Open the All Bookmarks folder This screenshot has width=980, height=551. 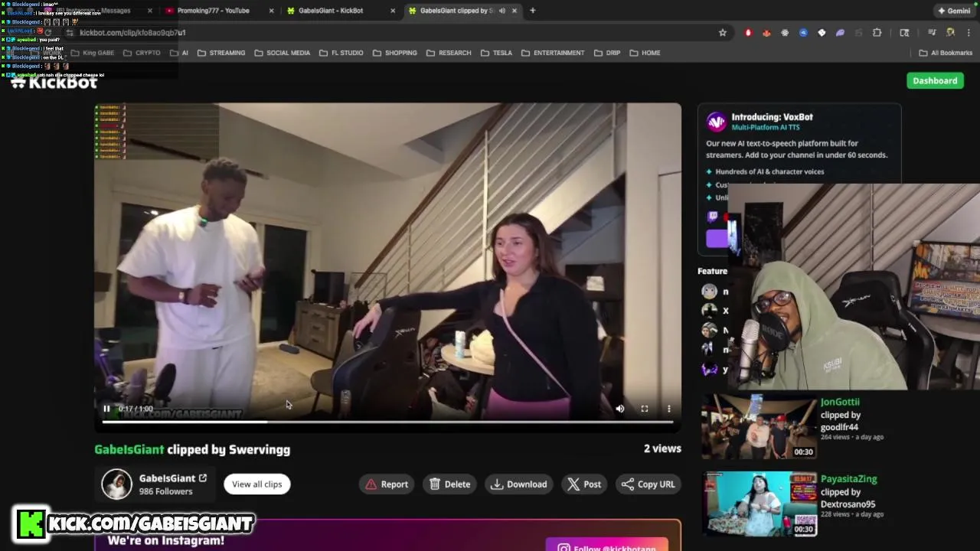coord(946,53)
